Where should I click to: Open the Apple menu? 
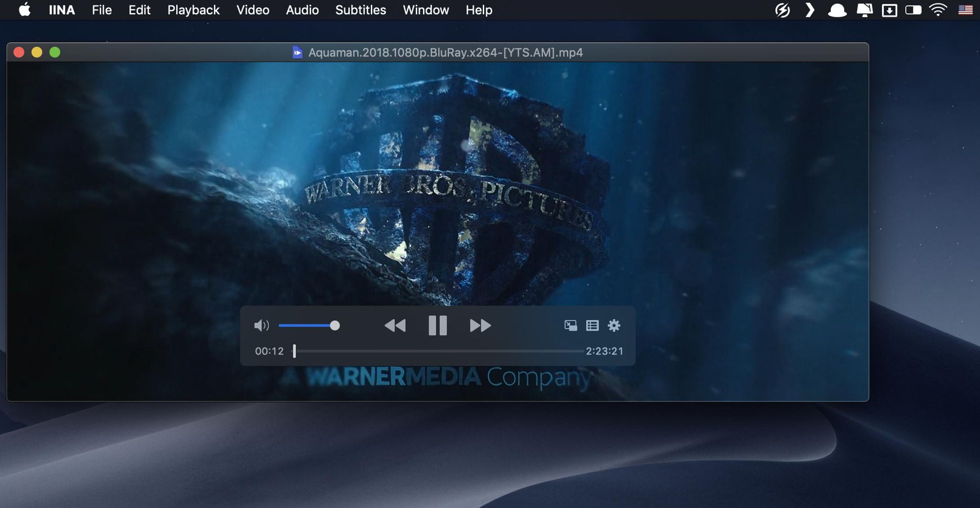(25, 10)
